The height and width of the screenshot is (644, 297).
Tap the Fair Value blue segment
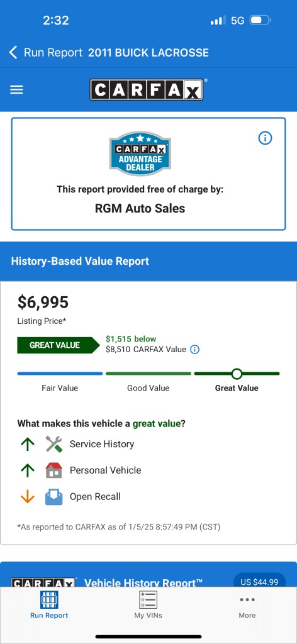[60, 374]
